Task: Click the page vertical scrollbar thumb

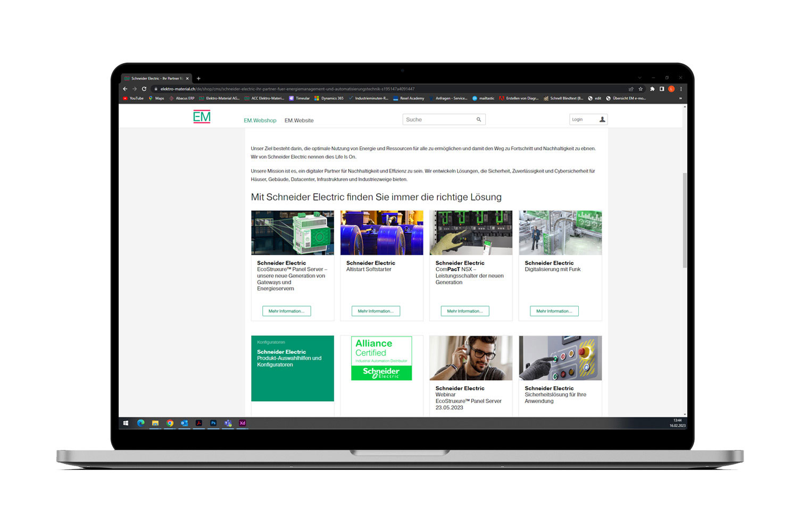Action: point(685,220)
